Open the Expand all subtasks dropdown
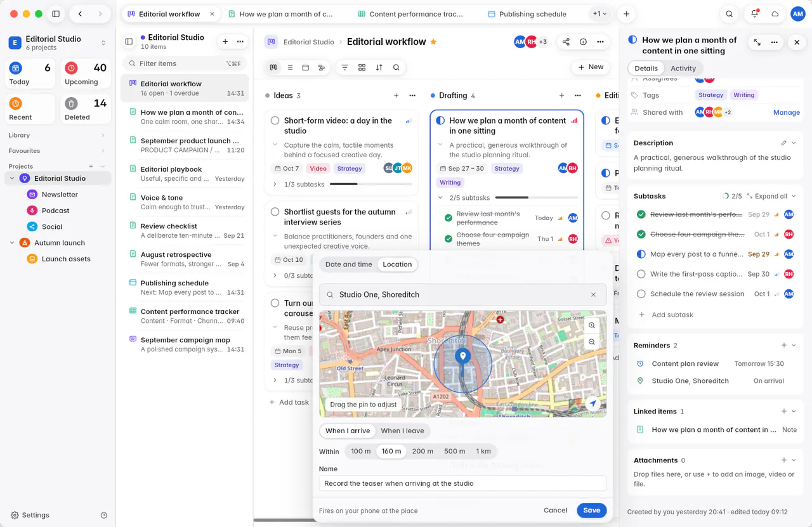The height and width of the screenshot is (527, 812). pyautogui.click(x=771, y=197)
